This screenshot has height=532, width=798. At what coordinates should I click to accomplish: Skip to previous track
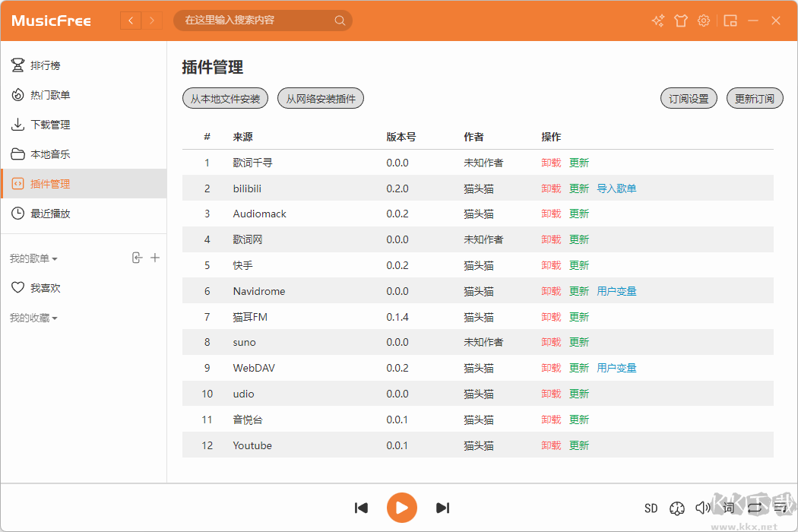pos(361,508)
